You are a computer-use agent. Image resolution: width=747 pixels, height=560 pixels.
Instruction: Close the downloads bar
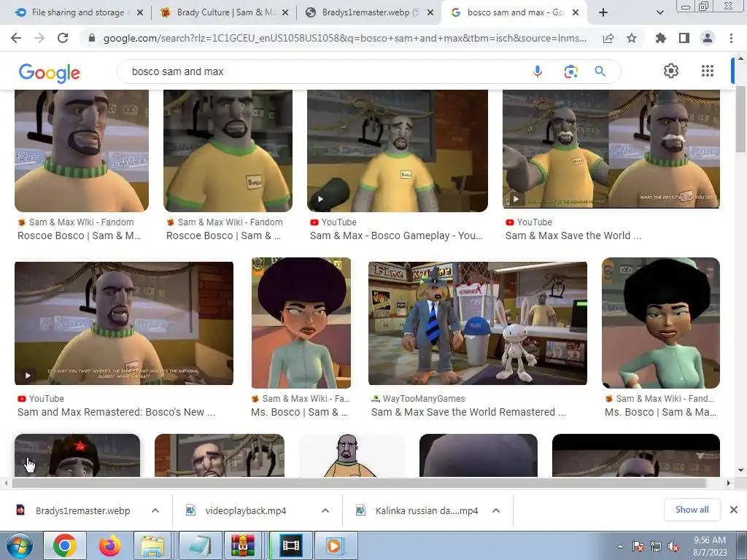click(x=734, y=510)
